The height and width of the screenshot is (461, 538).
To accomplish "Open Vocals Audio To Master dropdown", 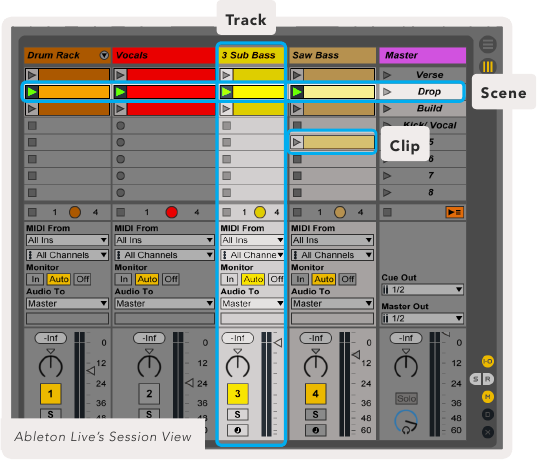I will [x=164, y=304].
